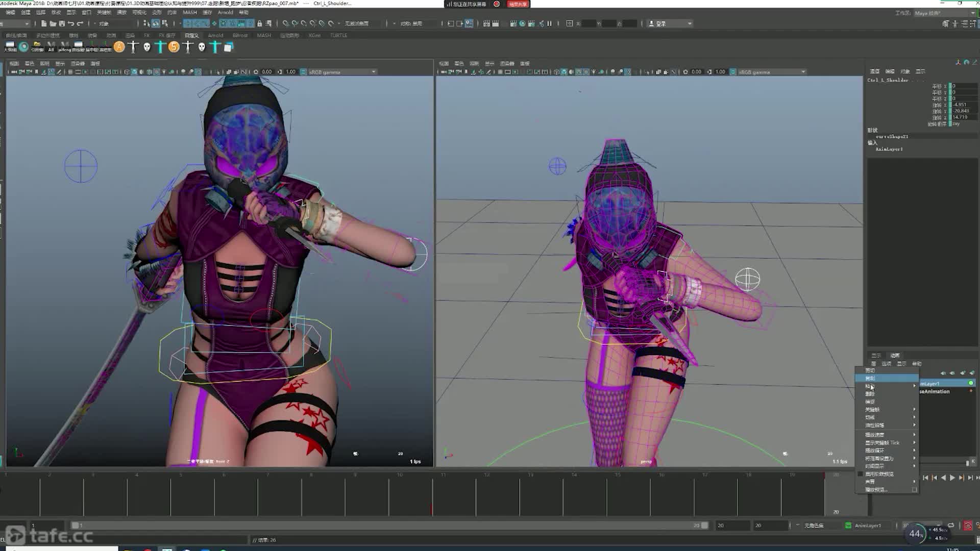Click the orange A shelf icon
Viewport: 980px width, 551px height.
pyautogui.click(x=119, y=47)
